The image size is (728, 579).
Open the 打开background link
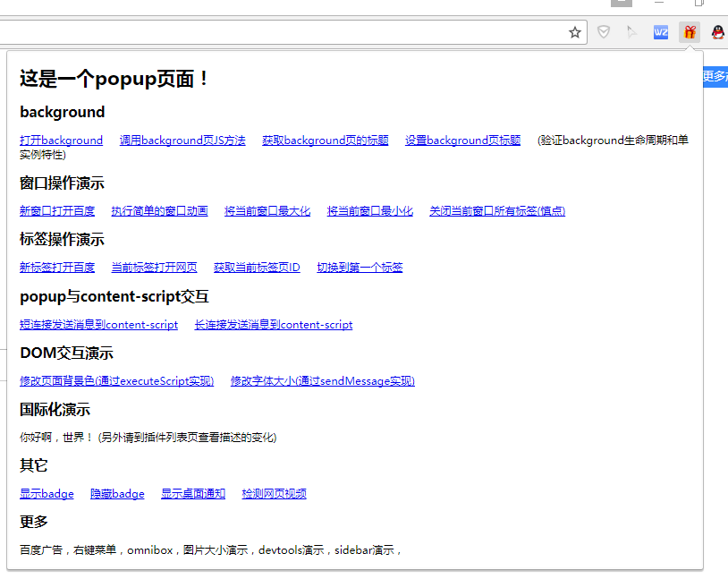point(61,140)
